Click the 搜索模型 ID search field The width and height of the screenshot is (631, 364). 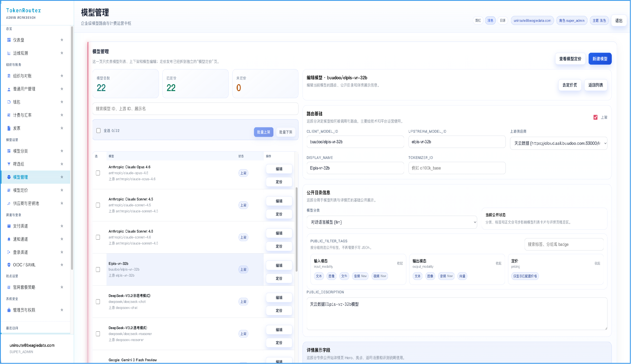(195, 109)
